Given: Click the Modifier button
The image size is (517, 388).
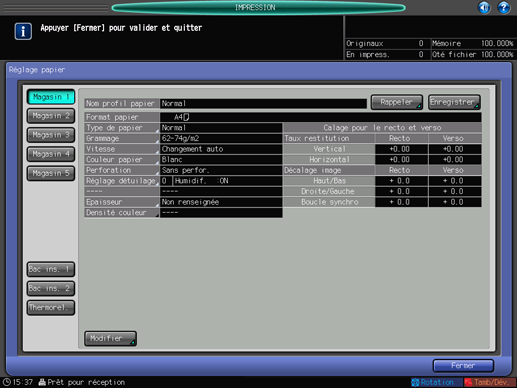Looking at the screenshot, I should (110, 338).
